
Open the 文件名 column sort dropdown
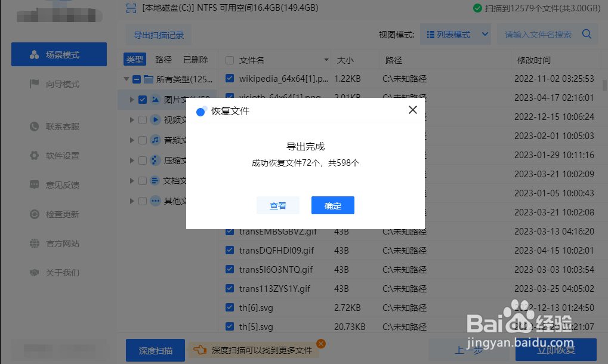pyautogui.click(x=326, y=59)
